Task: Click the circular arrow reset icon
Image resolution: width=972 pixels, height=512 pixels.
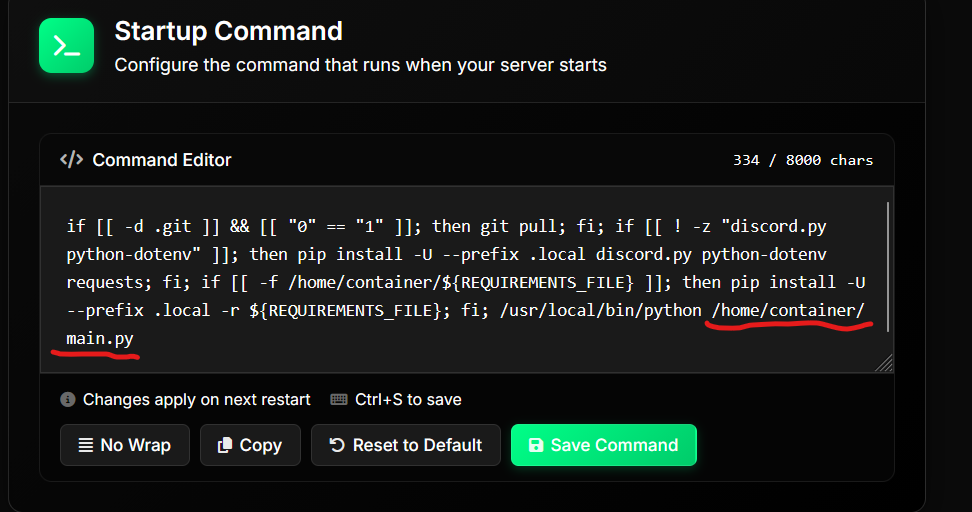Action: tap(337, 445)
